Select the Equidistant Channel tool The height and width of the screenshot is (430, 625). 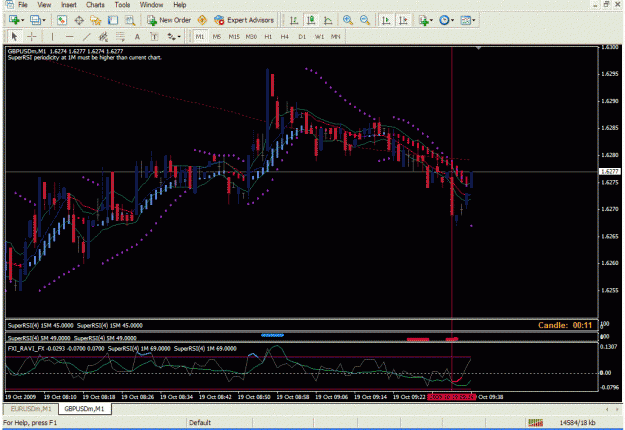point(103,37)
